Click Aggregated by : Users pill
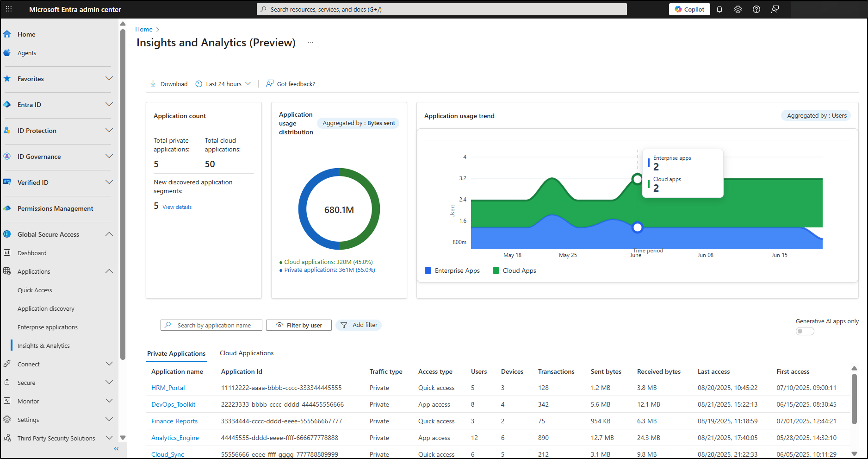 click(817, 116)
